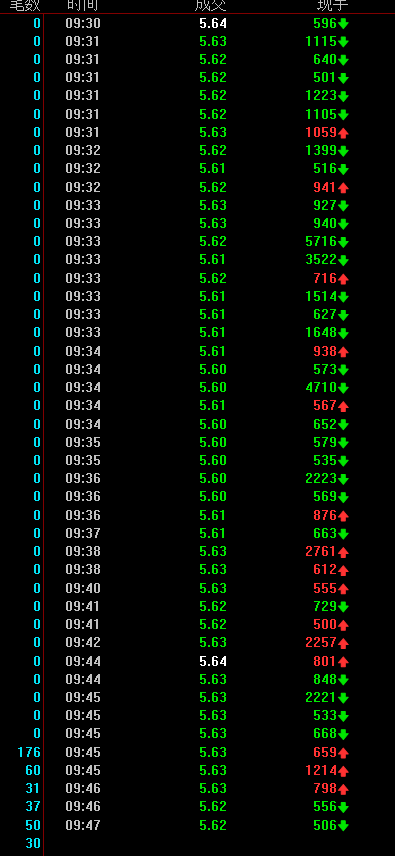
Task: Click the volume value 663
Action: [x=325, y=533]
